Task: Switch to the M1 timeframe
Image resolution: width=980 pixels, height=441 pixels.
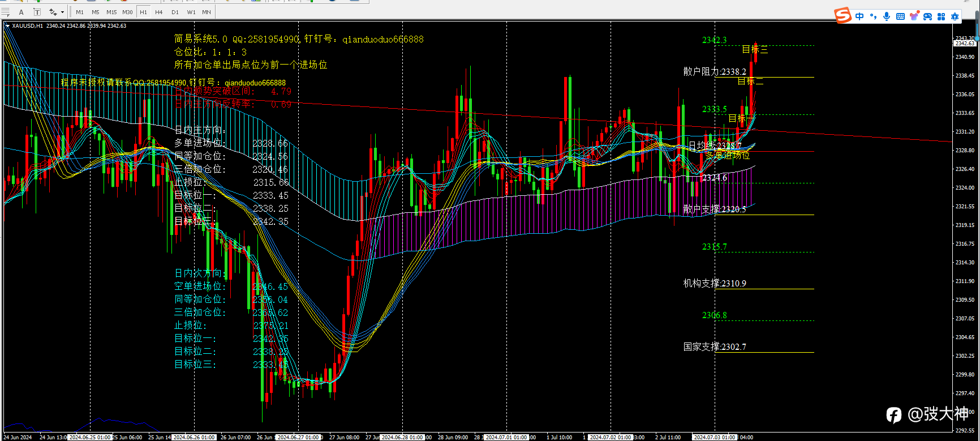Action: click(80, 12)
